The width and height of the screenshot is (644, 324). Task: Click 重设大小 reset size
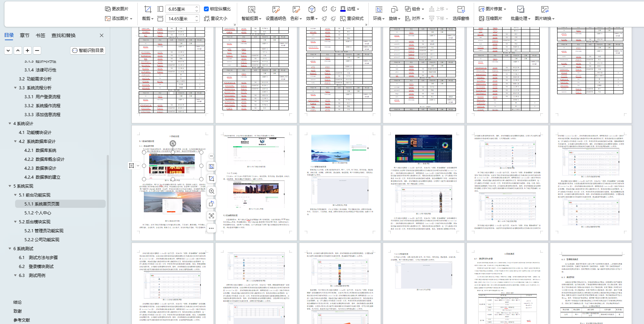pyautogui.click(x=216, y=19)
